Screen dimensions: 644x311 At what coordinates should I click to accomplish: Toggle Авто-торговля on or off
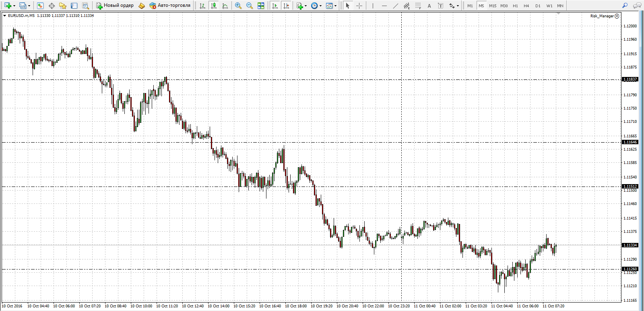click(170, 6)
